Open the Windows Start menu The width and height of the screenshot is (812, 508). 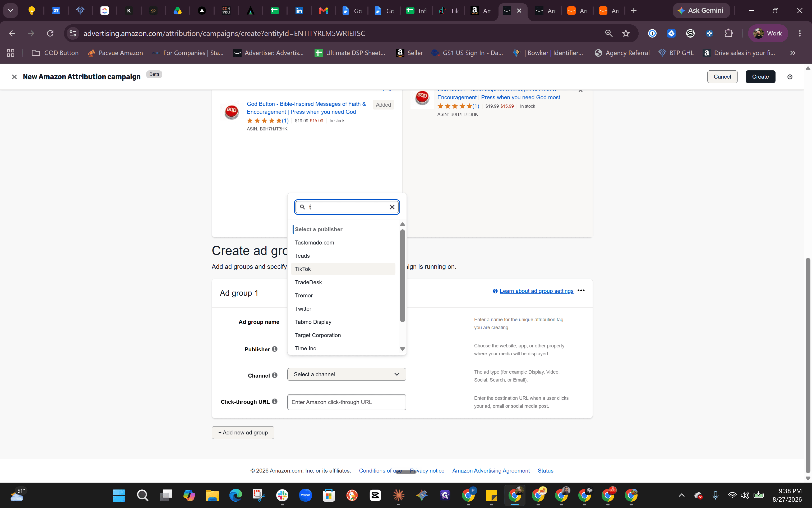[119, 495]
